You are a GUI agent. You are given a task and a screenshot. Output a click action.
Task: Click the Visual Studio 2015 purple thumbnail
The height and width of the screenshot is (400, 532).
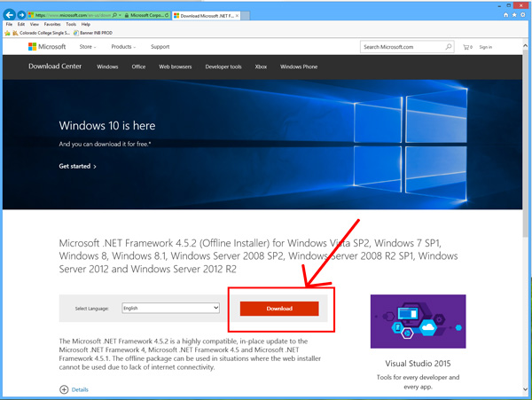coord(418,321)
